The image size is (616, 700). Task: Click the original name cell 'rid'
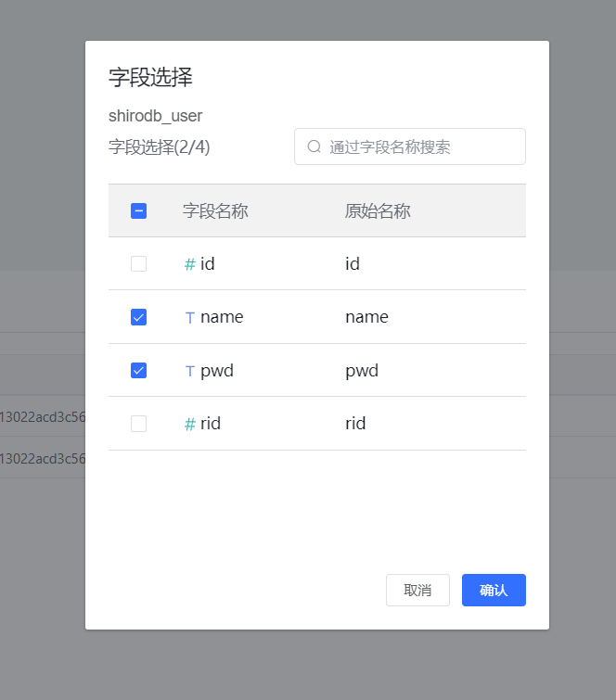click(355, 423)
